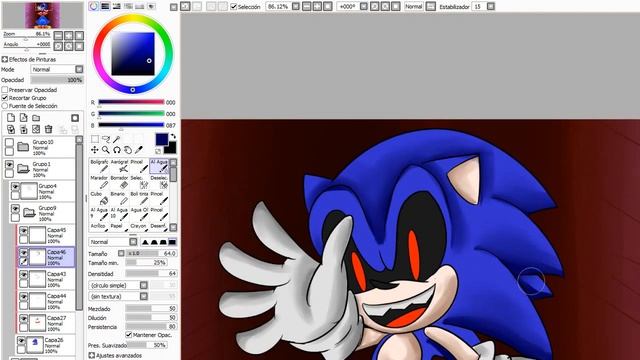Select the Move tool
The height and width of the screenshot is (360, 640).
tap(95, 150)
